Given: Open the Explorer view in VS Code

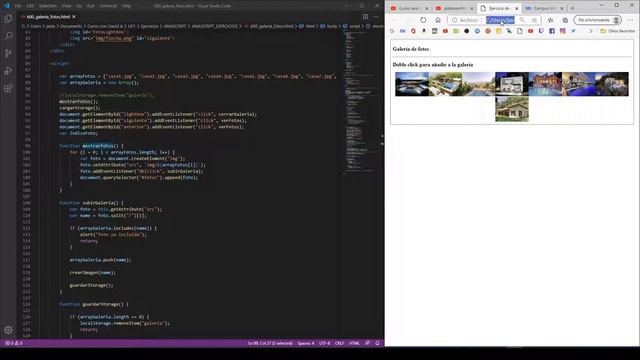Looking at the screenshot, I should (8, 19).
